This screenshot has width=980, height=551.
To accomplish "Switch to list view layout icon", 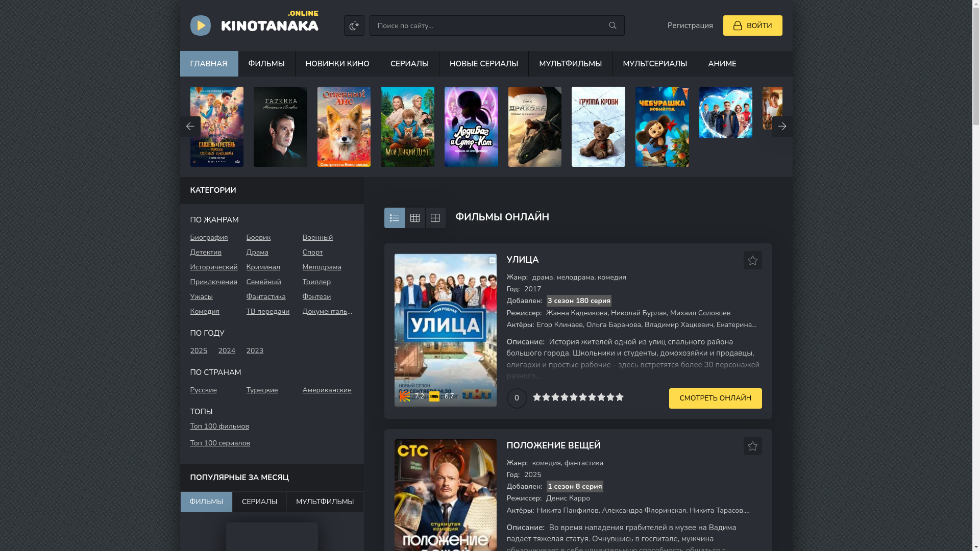I will coord(394,218).
